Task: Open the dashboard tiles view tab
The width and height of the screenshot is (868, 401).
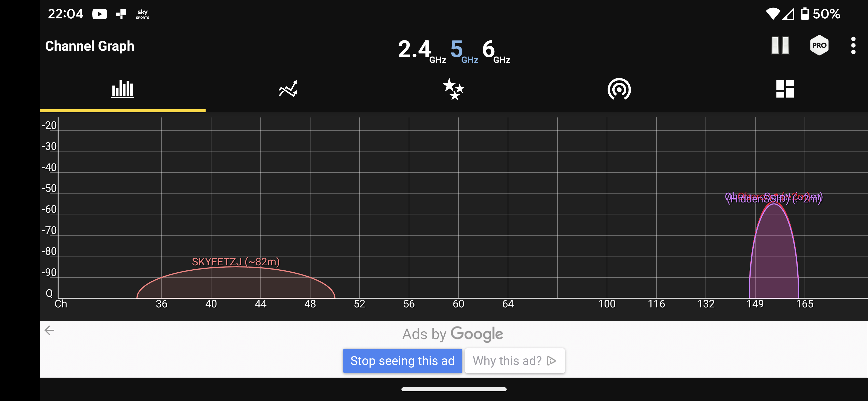Action: click(x=785, y=89)
